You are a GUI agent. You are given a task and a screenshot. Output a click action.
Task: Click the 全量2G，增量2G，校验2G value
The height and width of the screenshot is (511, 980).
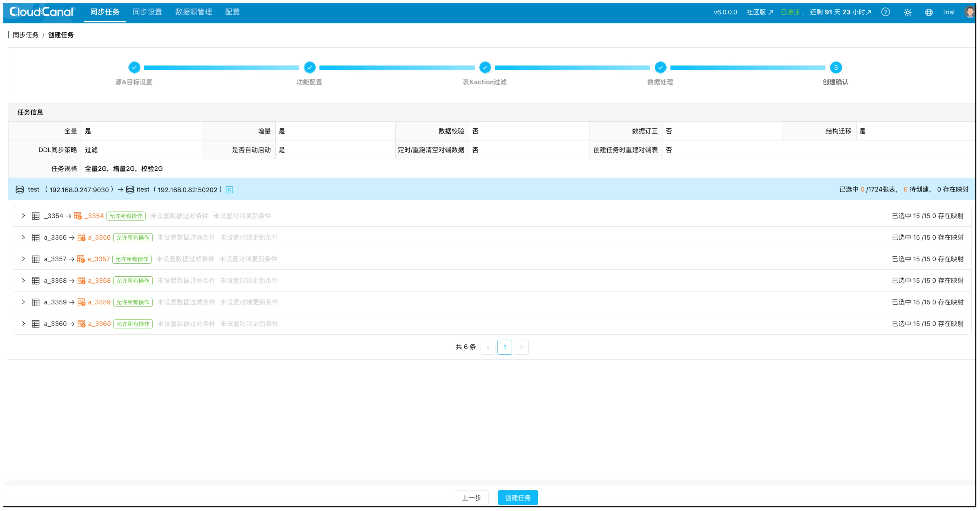(124, 169)
